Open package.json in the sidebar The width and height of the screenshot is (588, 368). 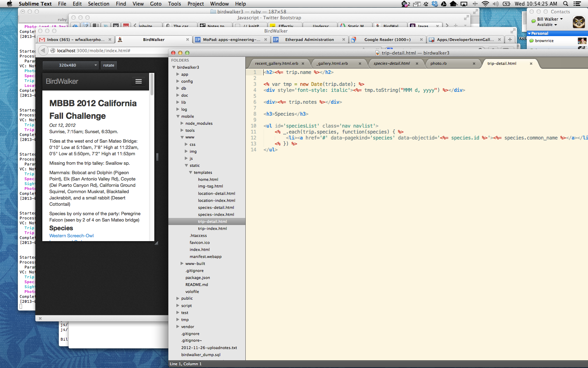point(197,278)
